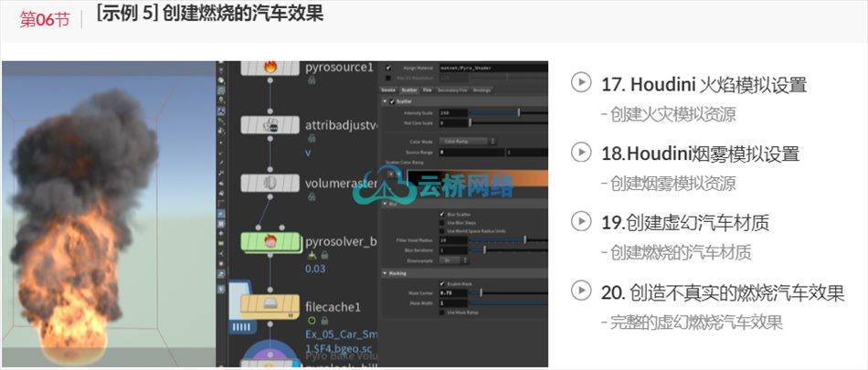Play lesson 19 创建虚幻汽车材质 icon
The width and height of the screenshot is (868, 370).
(581, 221)
